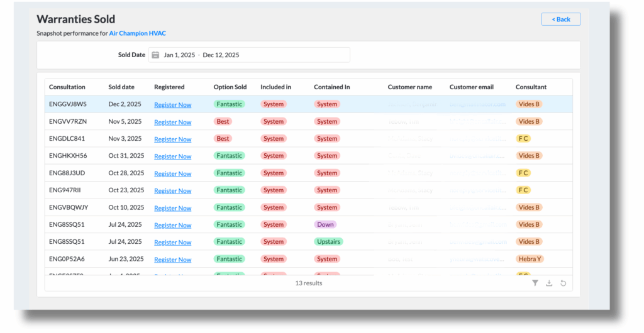The image size is (644, 333).
Task: Click the filter funnel icon below table
Action: (x=535, y=283)
